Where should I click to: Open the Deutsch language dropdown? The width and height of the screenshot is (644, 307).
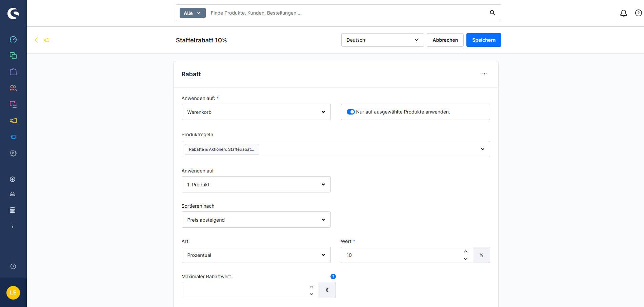tap(382, 40)
